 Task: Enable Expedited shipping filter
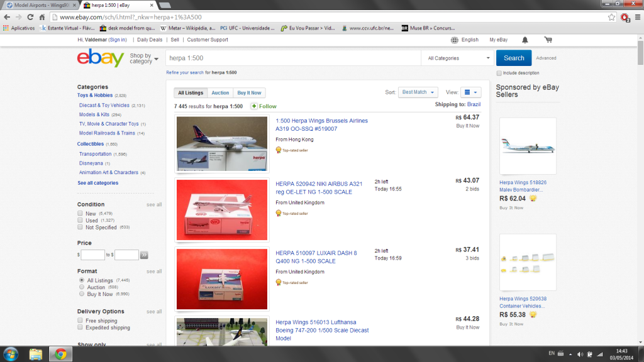[x=80, y=327]
